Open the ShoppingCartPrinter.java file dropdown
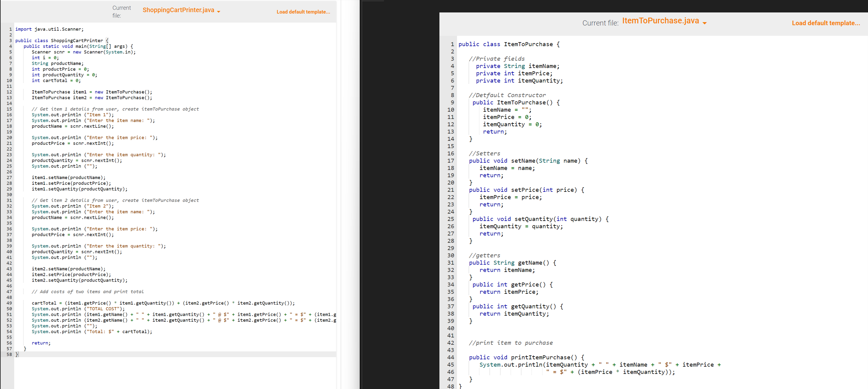This screenshot has height=389, width=868. pyautogui.click(x=178, y=10)
